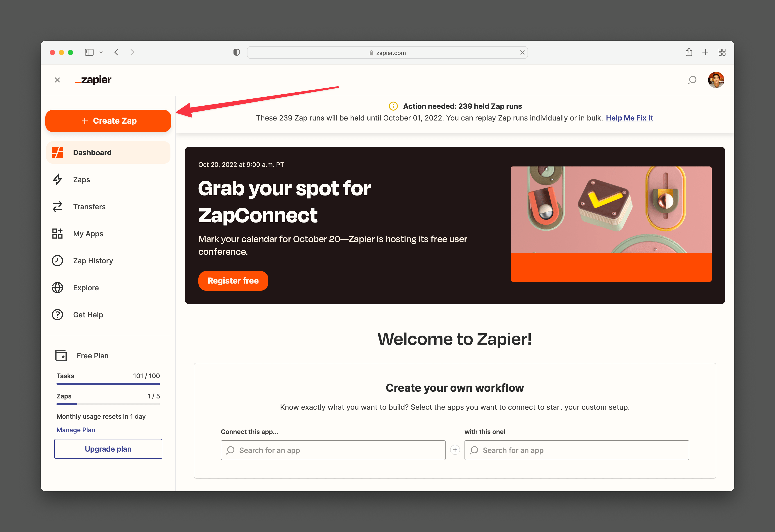Click Create Zap button
Image resolution: width=775 pixels, height=532 pixels.
108,121
